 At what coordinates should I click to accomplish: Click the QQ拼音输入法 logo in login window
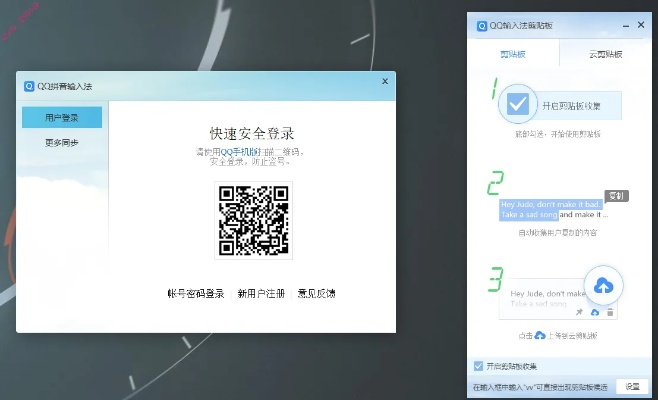[29, 86]
